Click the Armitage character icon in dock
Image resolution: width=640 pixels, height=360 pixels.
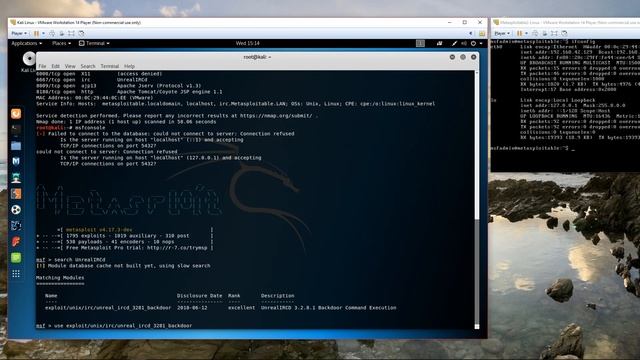pyautogui.click(x=16, y=178)
